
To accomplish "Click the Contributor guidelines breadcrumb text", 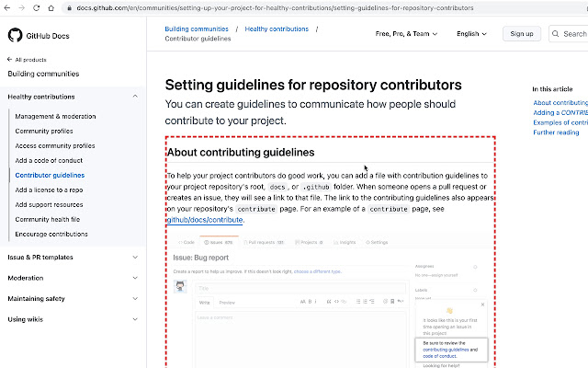I will (198, 39).
